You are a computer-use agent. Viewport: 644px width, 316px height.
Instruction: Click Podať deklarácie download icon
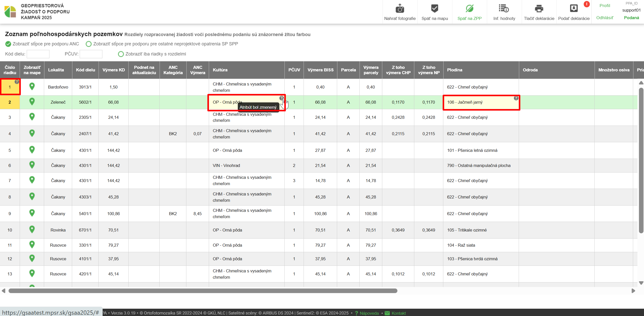(x=574, y=9)
